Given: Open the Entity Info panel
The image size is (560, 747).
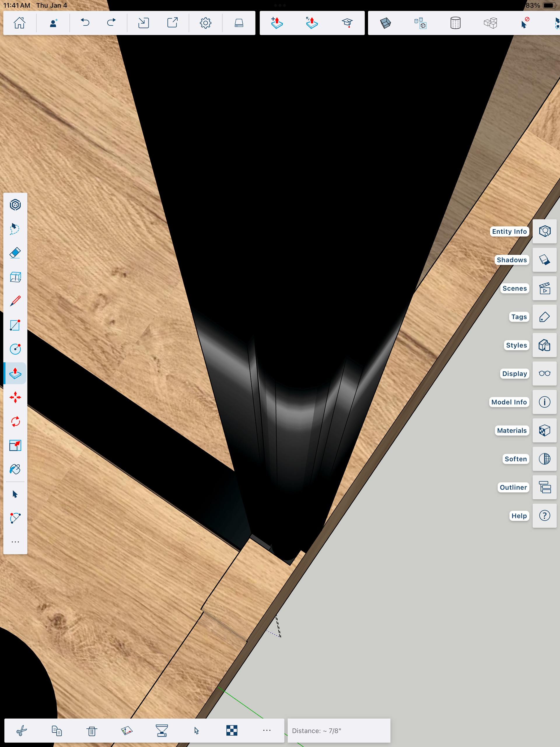Looking at the screenshot, I should [x=544, y=231].
